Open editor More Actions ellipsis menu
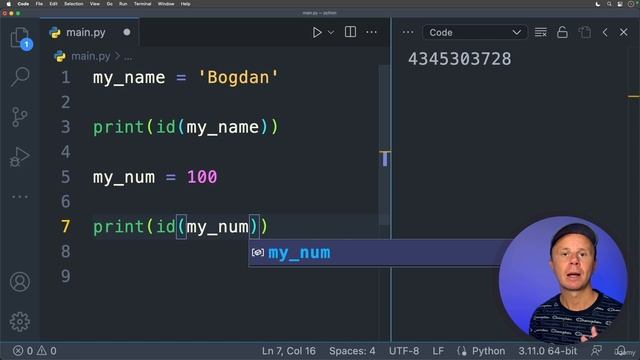This screenshot has height=360, width=640. (371, 32)
